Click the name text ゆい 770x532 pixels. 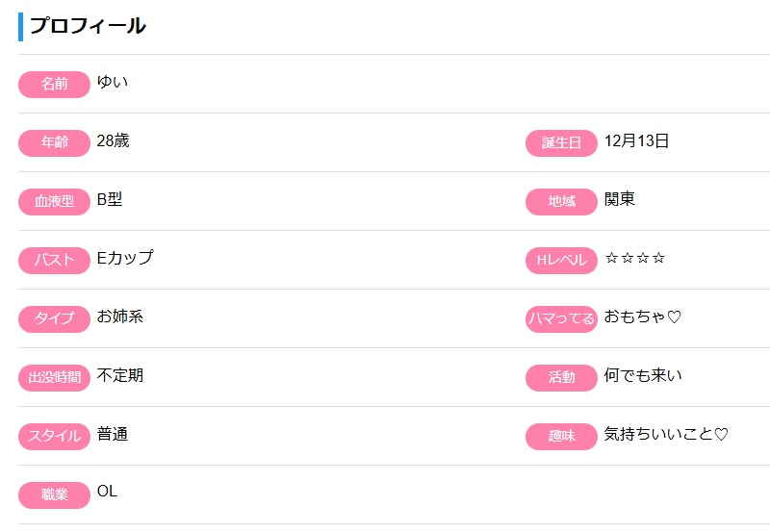113,82
